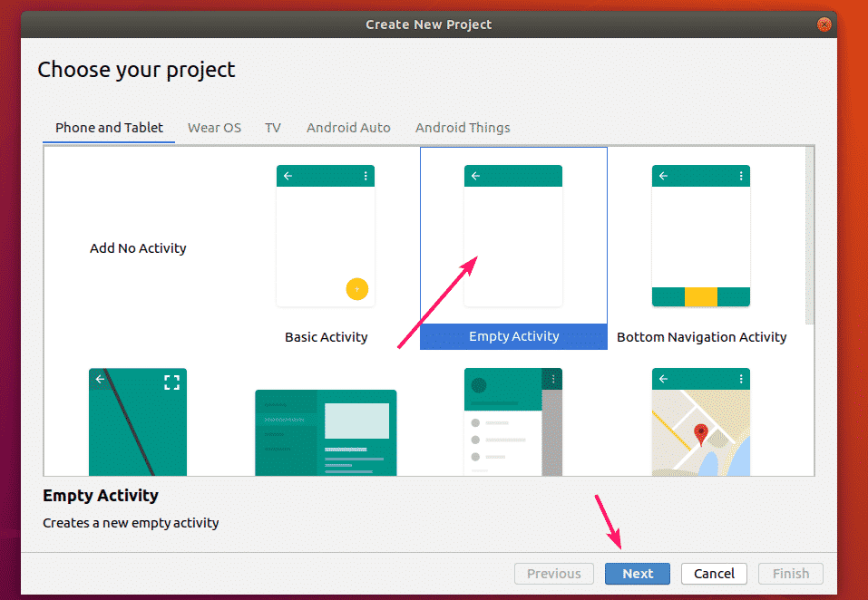Choose the Google Maps Activity thumbnail
Screen dimensions: 868x600
click(701, 422)
